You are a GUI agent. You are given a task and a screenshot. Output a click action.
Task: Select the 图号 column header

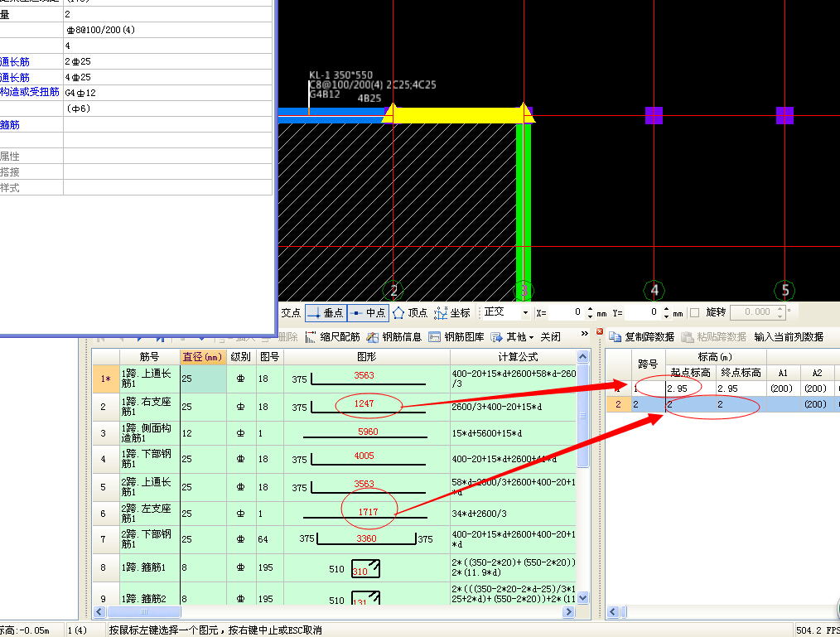click(269, 357)
